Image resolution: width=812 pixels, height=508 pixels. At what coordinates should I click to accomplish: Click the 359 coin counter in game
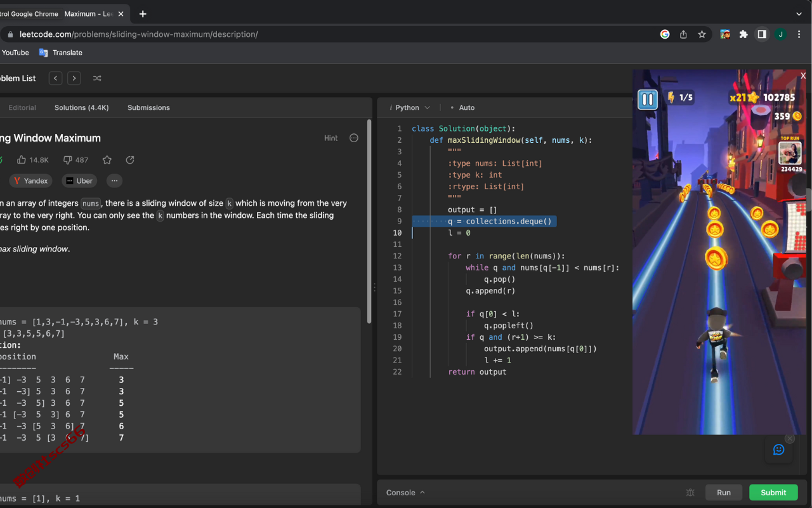(788, 116)
